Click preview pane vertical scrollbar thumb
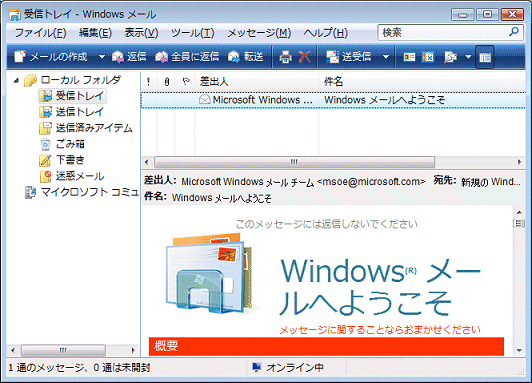 point(519,224)
